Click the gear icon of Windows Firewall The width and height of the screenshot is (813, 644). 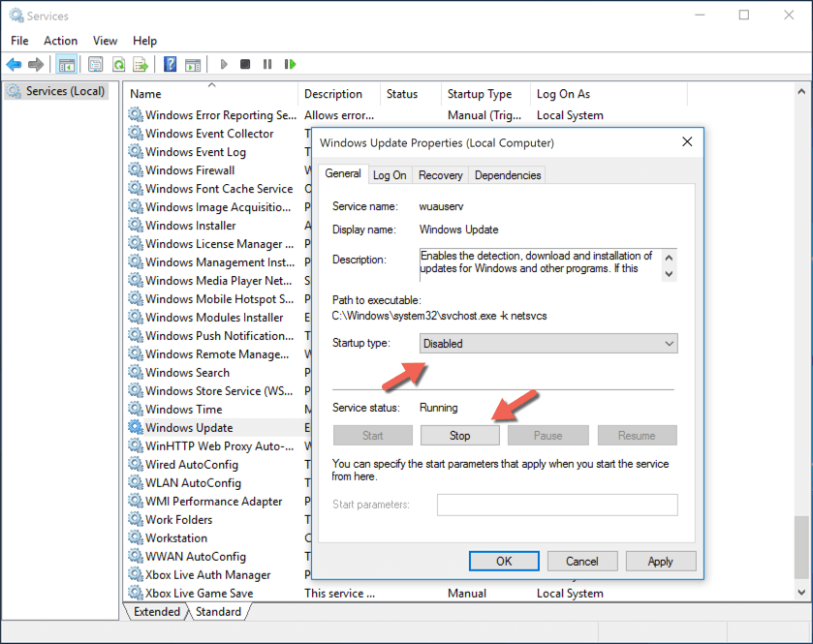point(136,169)
